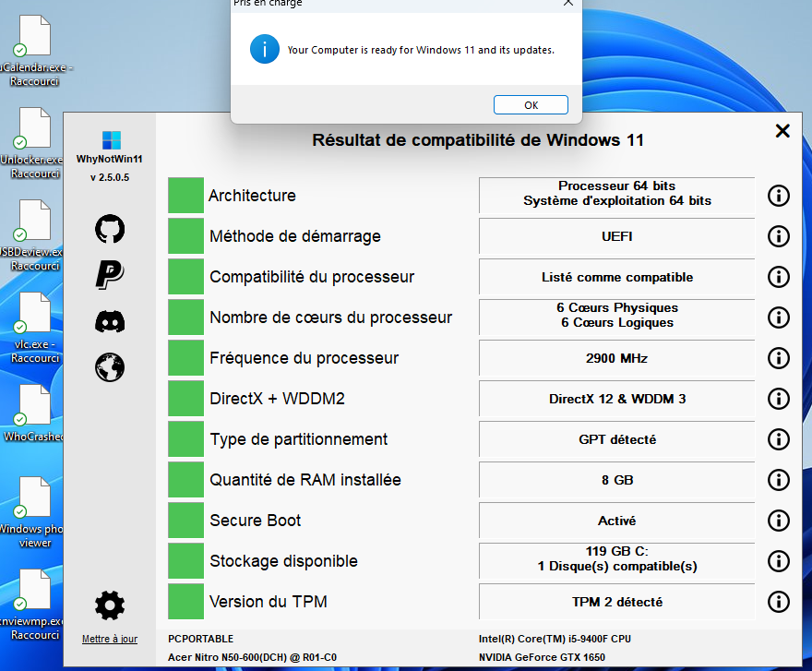Click green status square for Architecture
Screen dimensions: 812x671
(x=185, y=196)
